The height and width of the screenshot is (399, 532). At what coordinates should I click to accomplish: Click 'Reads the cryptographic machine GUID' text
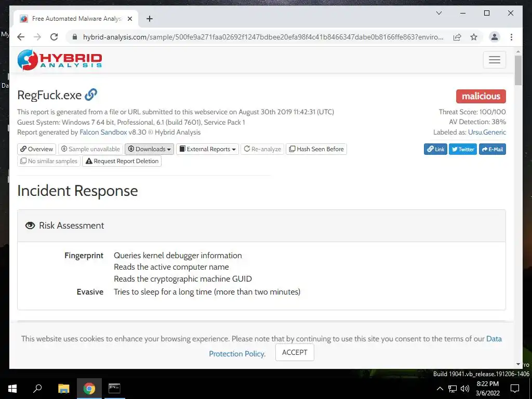click(x=183, y=279)
